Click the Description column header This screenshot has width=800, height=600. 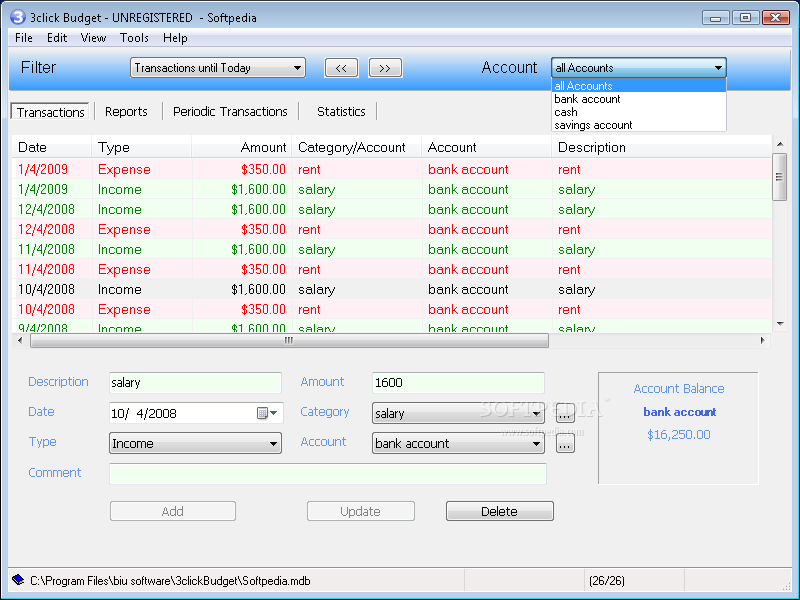tap(661, 147)
